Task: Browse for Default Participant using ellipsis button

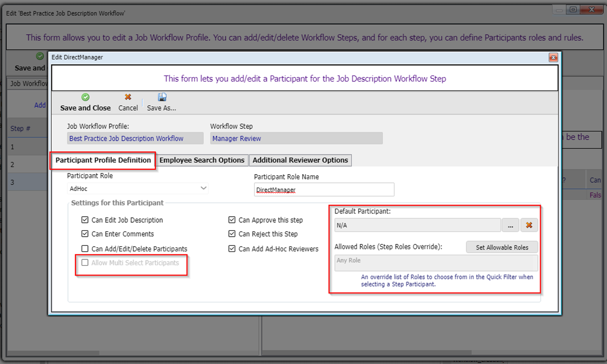Action: point(510,225)
